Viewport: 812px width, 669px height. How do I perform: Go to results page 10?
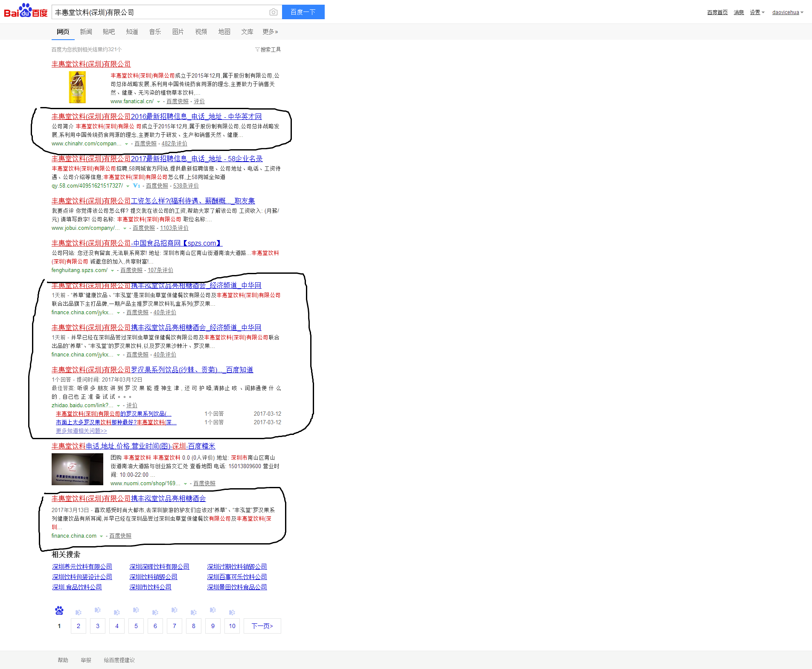(232, 626)
